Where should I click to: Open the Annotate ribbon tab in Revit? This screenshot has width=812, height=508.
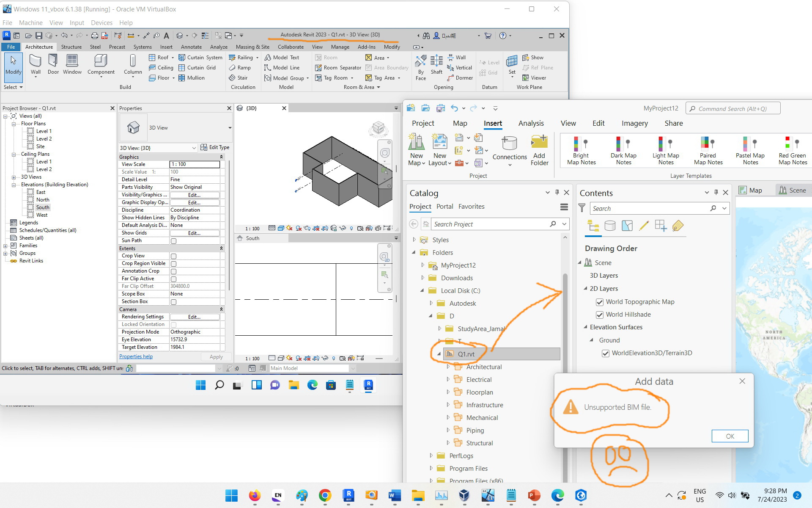tap(191, 47)
